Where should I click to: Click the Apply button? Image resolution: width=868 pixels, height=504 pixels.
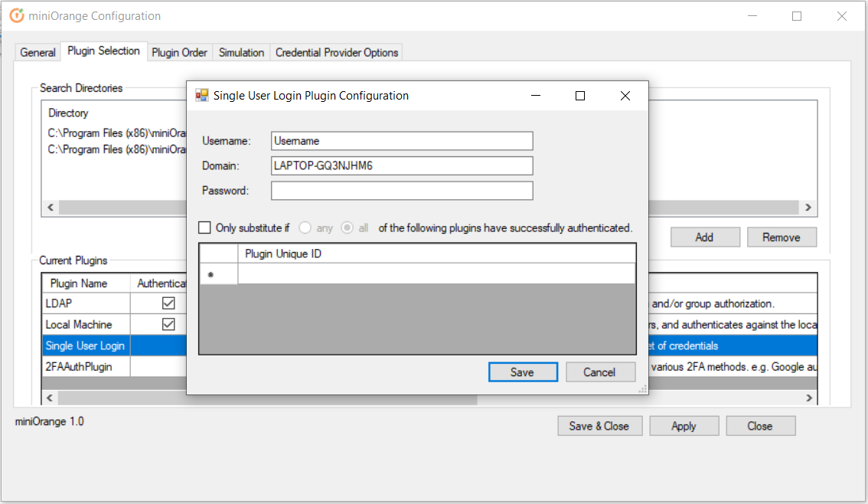tap(684, 426)
